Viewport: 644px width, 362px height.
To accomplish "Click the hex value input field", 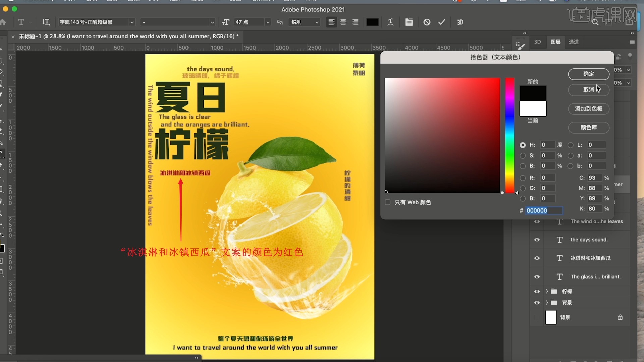I will coord(543,210).
